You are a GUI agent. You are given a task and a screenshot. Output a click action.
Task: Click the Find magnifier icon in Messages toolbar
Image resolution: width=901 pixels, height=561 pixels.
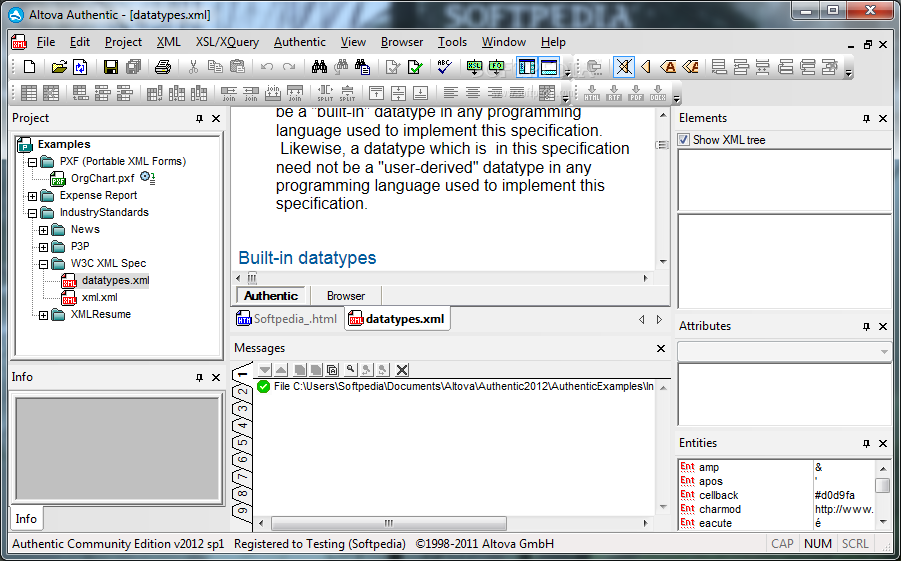350,370
